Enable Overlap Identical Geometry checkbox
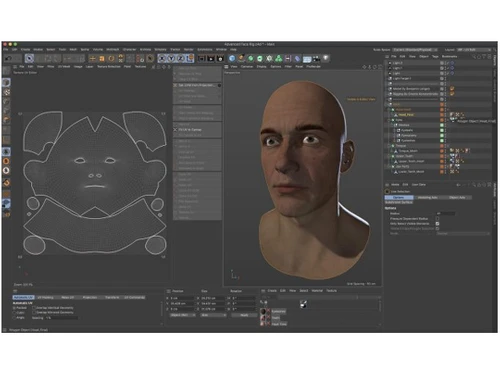This screenshot has height=375, width=500. tap(34, 308)
